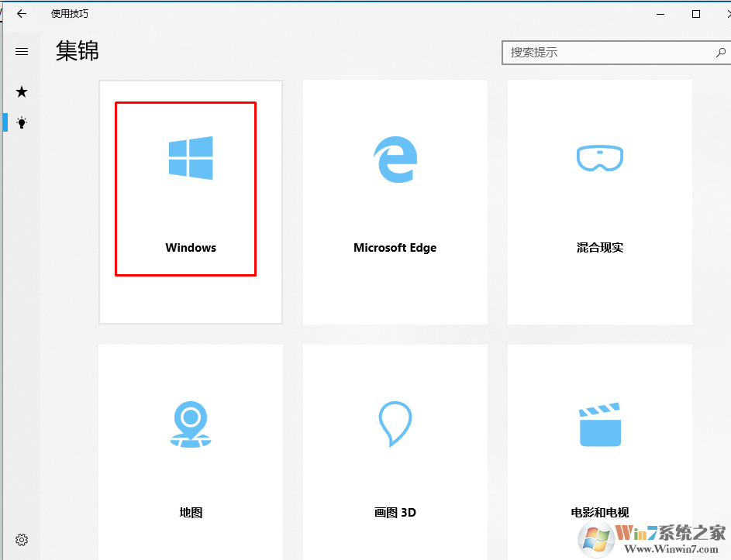Image resolution: width=731 pixels, height=560 pixels.
Task: Focus the 搜索提示 search field
Action: tap(616, 53)
